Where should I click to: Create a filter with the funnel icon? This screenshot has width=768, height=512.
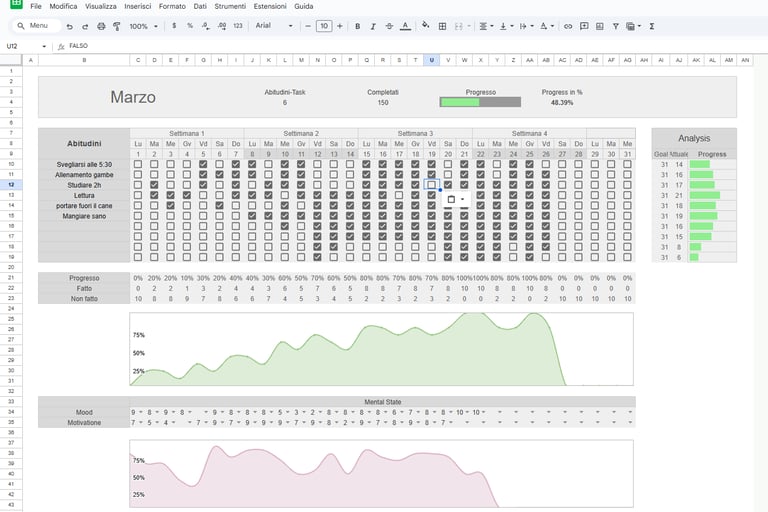point(616,26)
